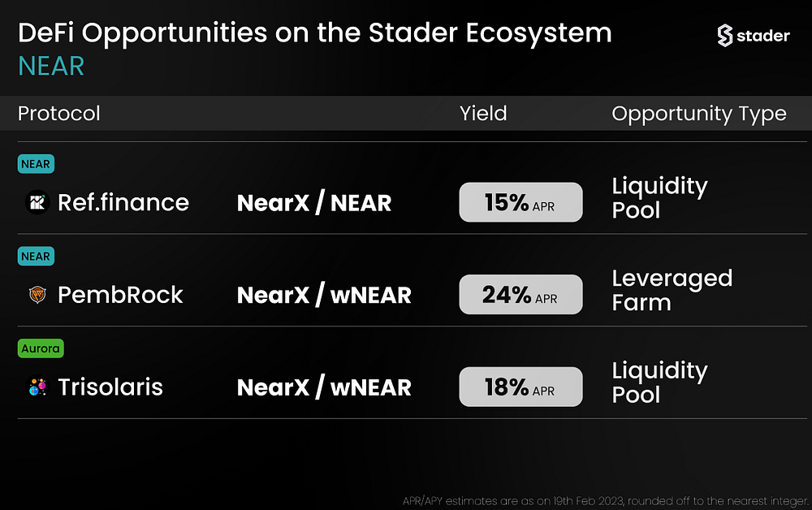Click the Protocol column header
The height and width of the screenshot is (510, 812).
click(x=59, y=114)
